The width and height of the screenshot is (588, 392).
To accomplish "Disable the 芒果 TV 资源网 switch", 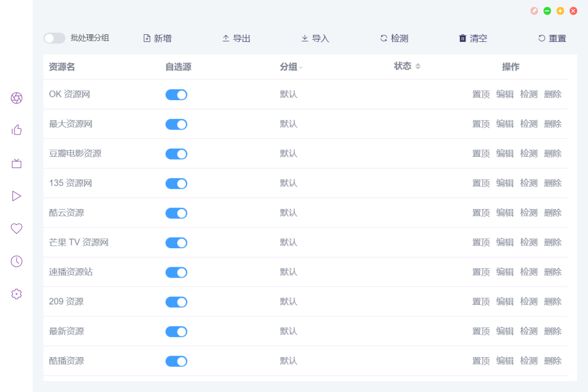I will [x=176, y=243].
